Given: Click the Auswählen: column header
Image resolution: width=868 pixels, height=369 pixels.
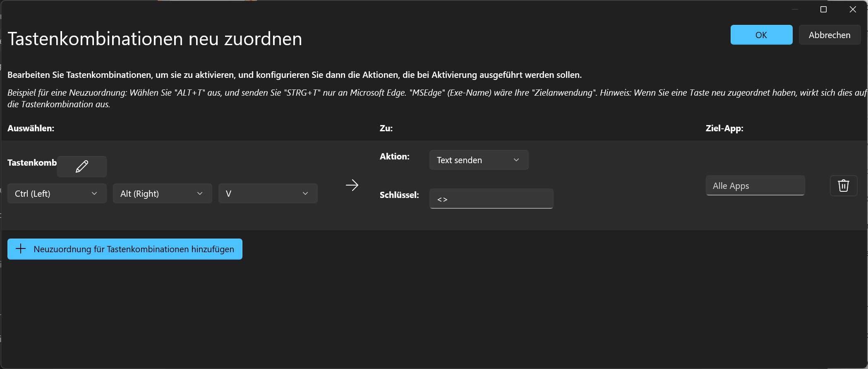Looking at the screenshot, I should point(31,128).
